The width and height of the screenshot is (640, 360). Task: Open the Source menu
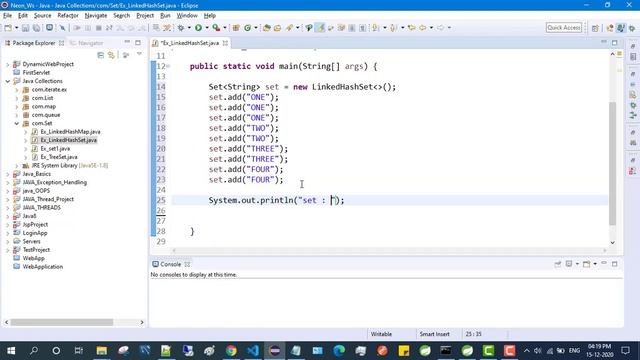pos(42,16)
